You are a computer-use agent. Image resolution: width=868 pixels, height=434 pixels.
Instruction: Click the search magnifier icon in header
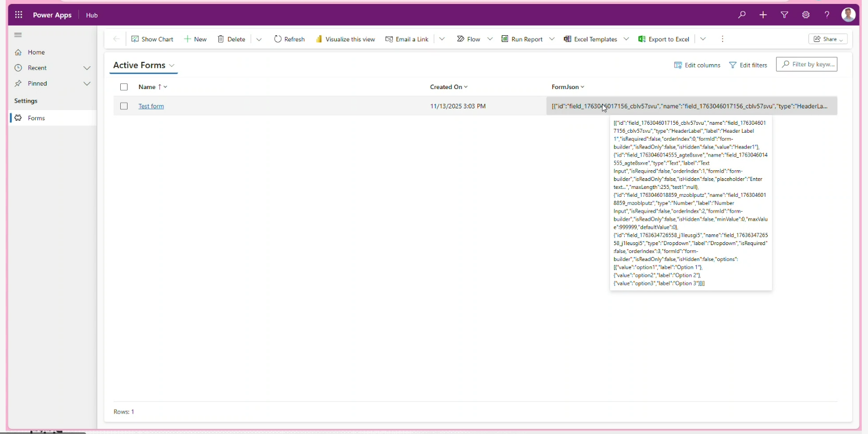point(742,15)
